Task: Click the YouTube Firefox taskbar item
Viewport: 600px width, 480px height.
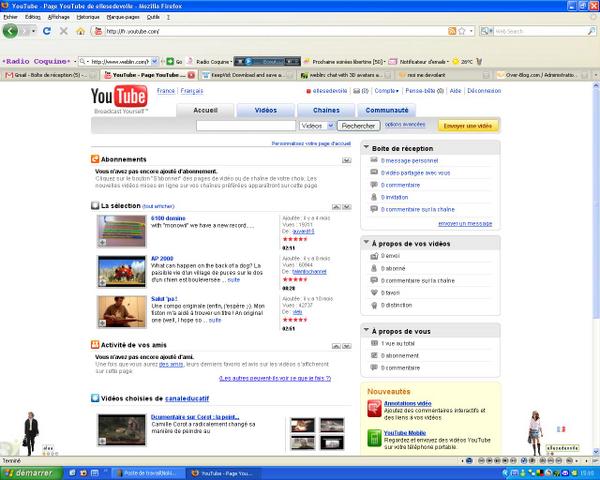Action: click(x=224, y=473)
